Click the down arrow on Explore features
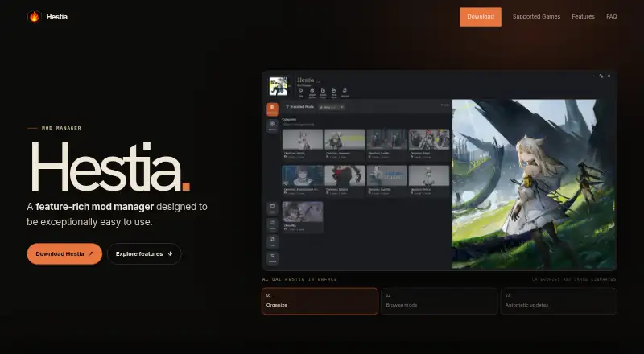 pyautogui.click(x=170, y=253)
